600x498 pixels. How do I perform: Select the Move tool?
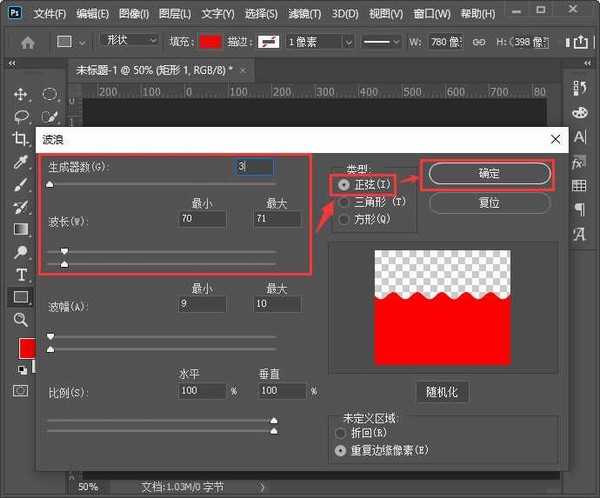click(20, 94)
